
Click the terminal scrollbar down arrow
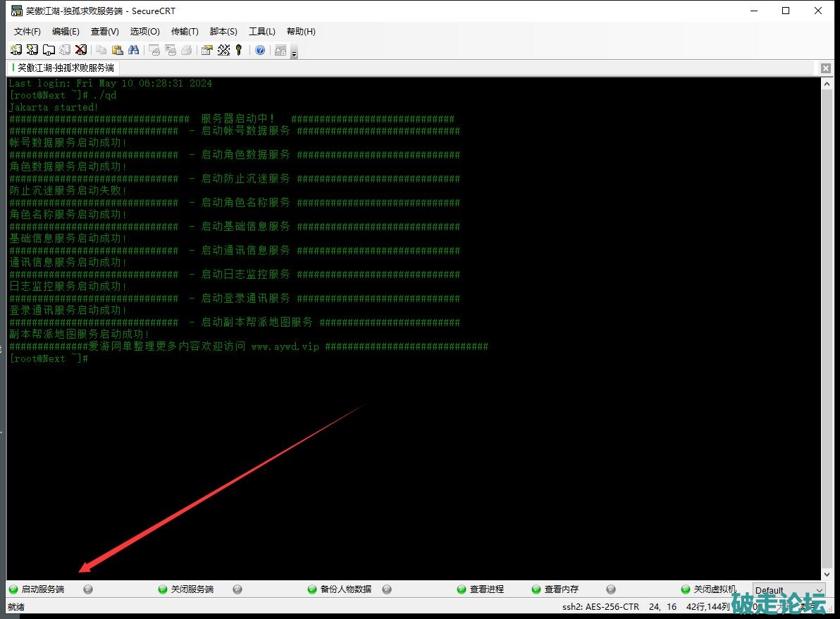point(827,574)
